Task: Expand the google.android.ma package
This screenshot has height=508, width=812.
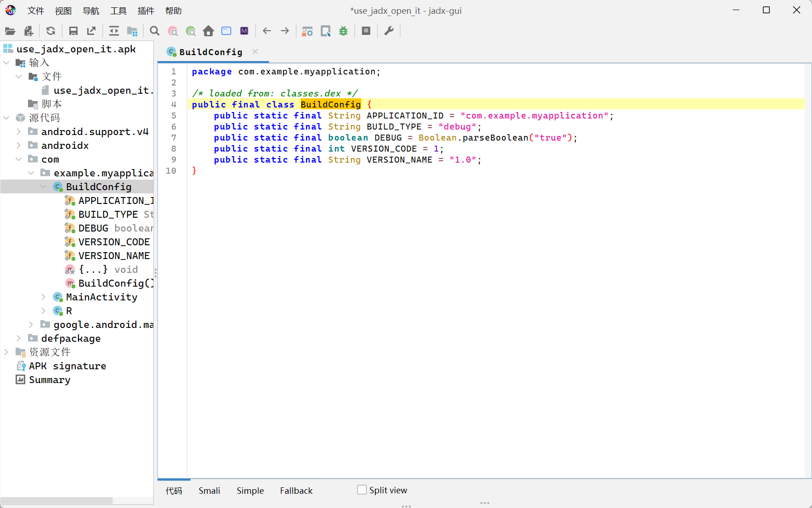Action: (x=31, y=324)
